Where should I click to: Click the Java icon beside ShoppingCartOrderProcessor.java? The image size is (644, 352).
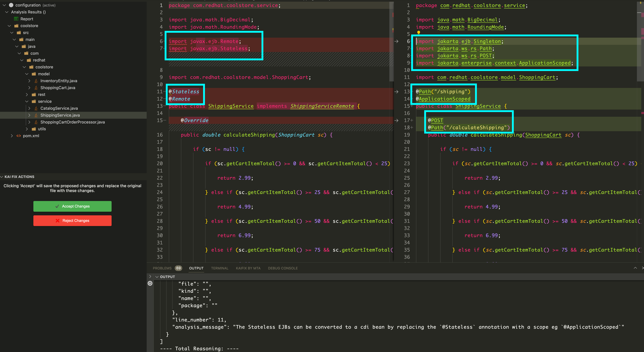[36, 122]
